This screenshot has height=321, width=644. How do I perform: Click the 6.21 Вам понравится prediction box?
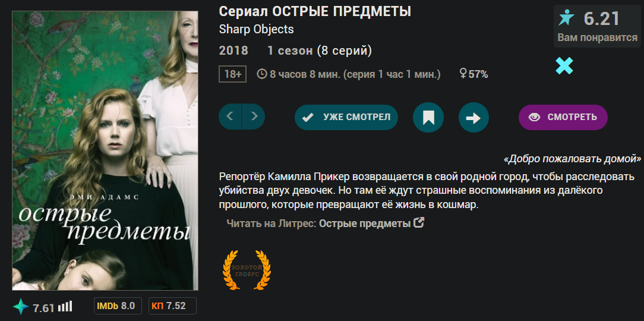click(597, 26)
